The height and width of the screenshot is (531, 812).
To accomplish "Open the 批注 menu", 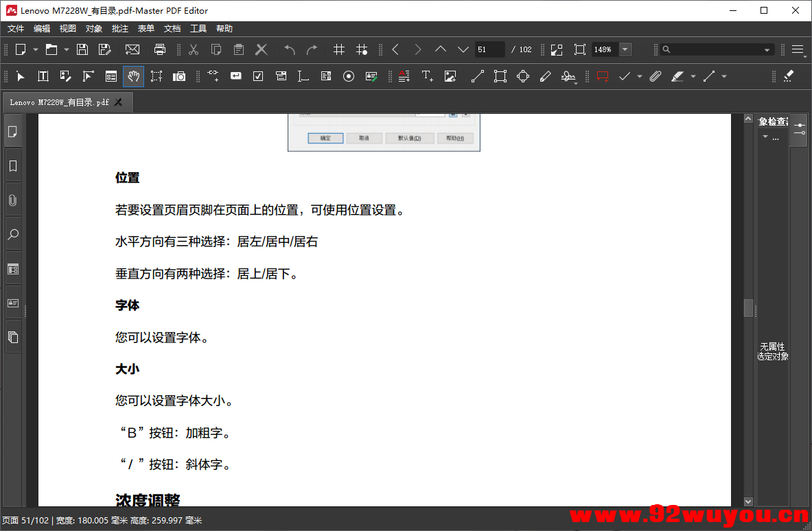I will (x=119, y=28).
